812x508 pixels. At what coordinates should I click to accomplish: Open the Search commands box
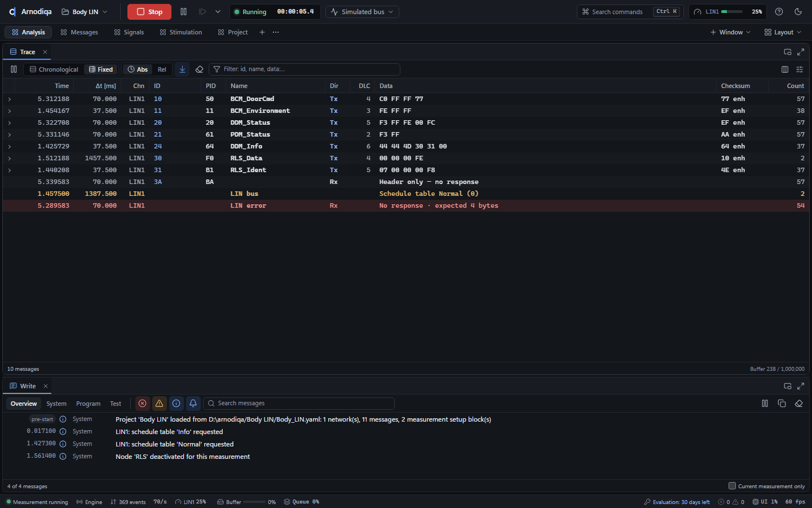tap(630, 12)
